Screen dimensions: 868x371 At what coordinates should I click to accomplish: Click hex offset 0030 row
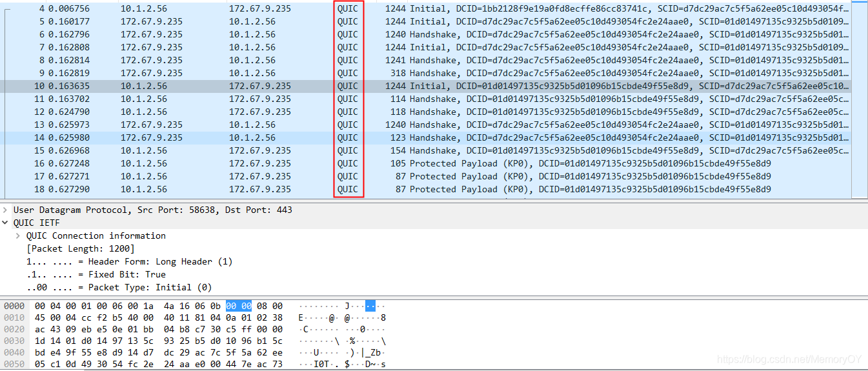pyautogui.click(x=195, y=341)
